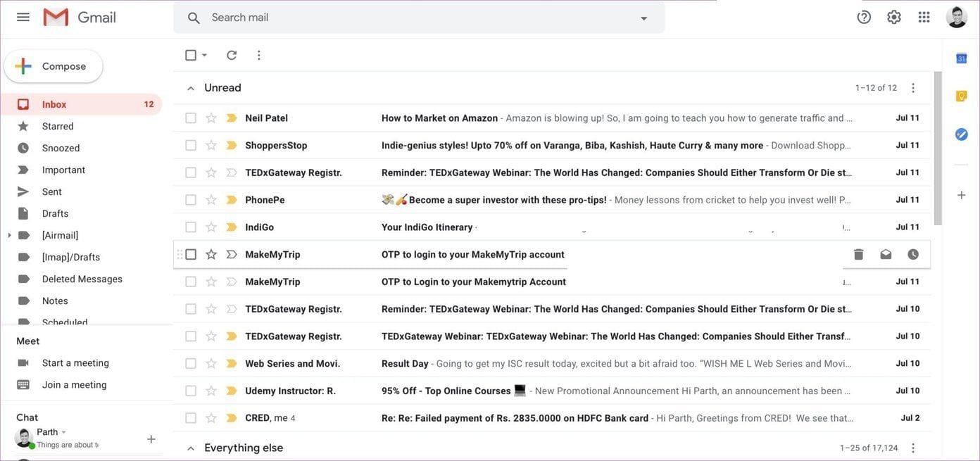Image resolution: width=980 pixels, height=461 pixels.
Task: Open the How to Market on Amazon email
Action: coord(552,118)
